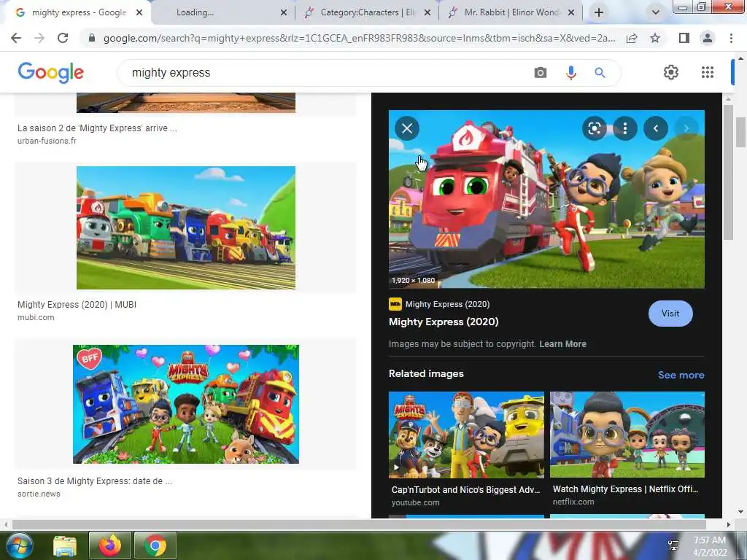The width and height of the screenshot is (747, 560).
Task: Switch to the Loading tab
Action: coord(194,12)
